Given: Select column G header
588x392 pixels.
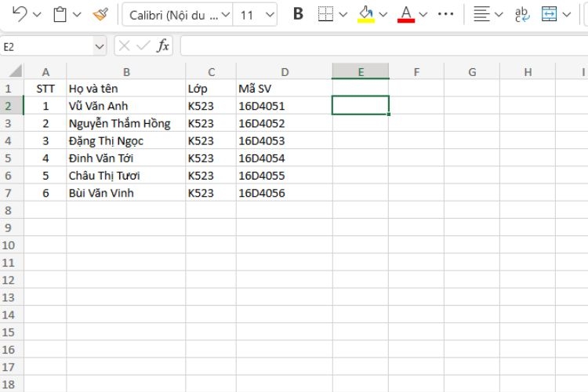Looking at the screenshot, I should pyautogui.click(x=472, y=71).
